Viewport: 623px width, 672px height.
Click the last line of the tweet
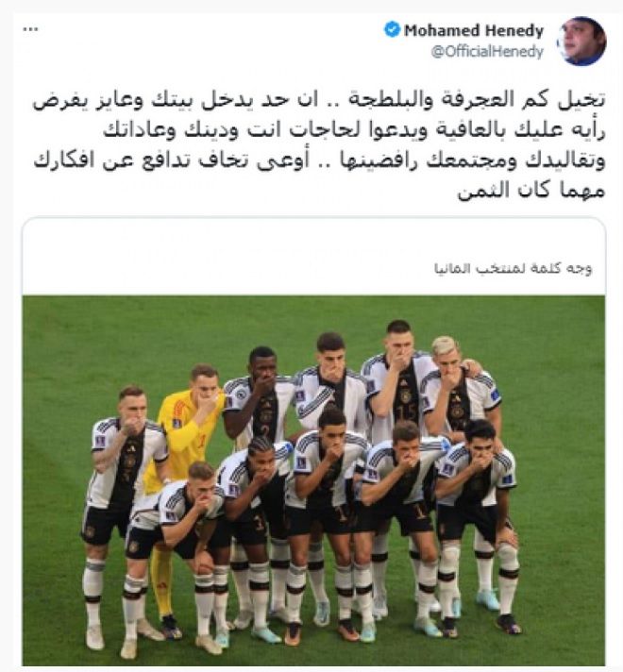point(531,191)
